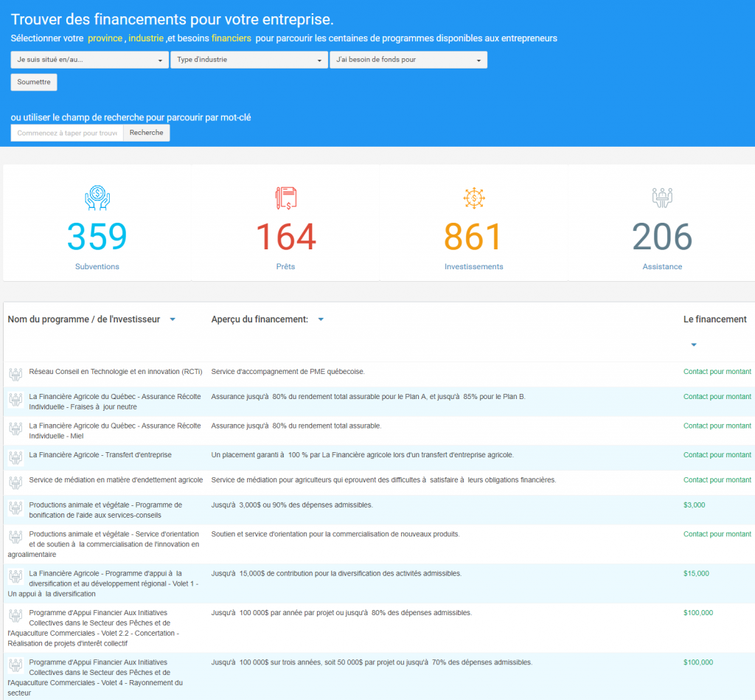Sort by Nom du programme column arrow
The image size is (755, 700).
point(173,319)
